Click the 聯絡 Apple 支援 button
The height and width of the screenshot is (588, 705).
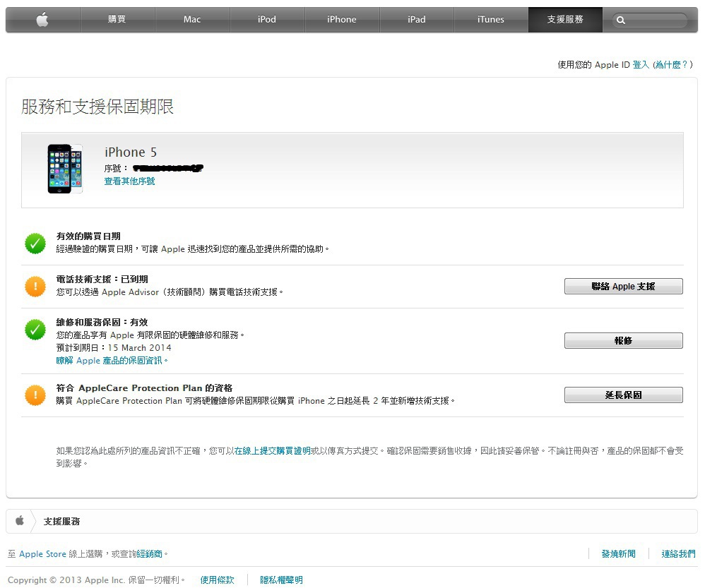click(x=624, y=286)
